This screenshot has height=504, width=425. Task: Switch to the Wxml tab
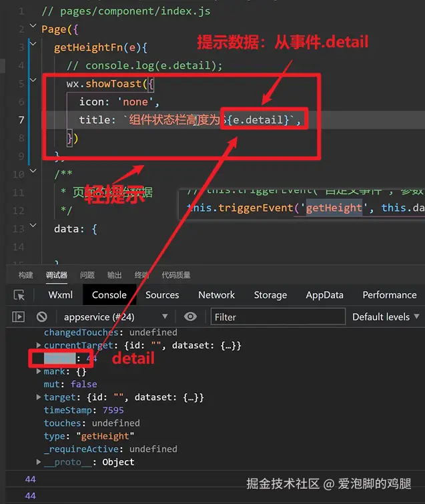click(61, 295)
